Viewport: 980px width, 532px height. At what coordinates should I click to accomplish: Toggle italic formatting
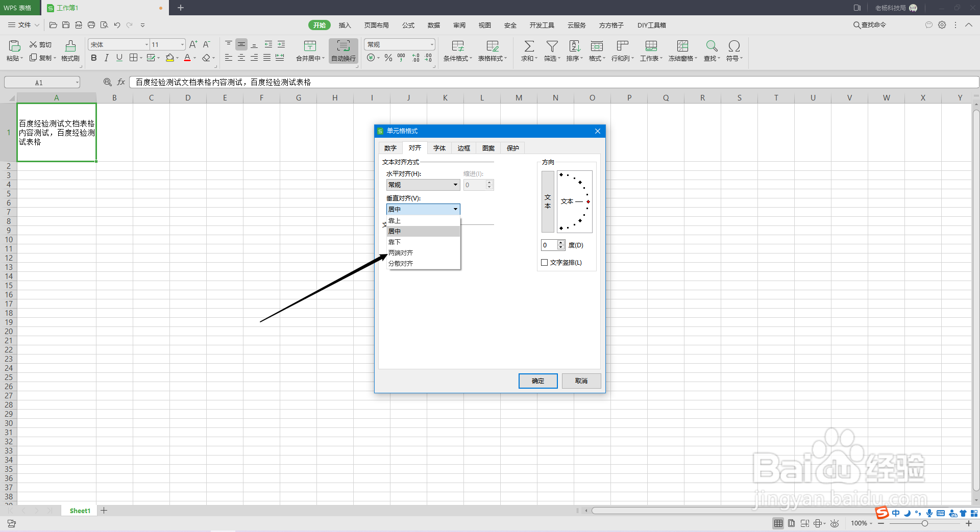point(106,58)
